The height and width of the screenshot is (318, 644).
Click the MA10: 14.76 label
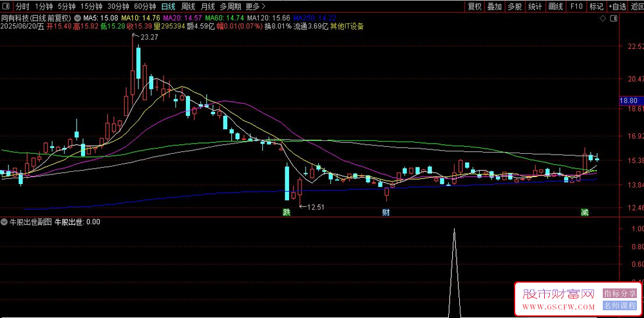(141, 19)
